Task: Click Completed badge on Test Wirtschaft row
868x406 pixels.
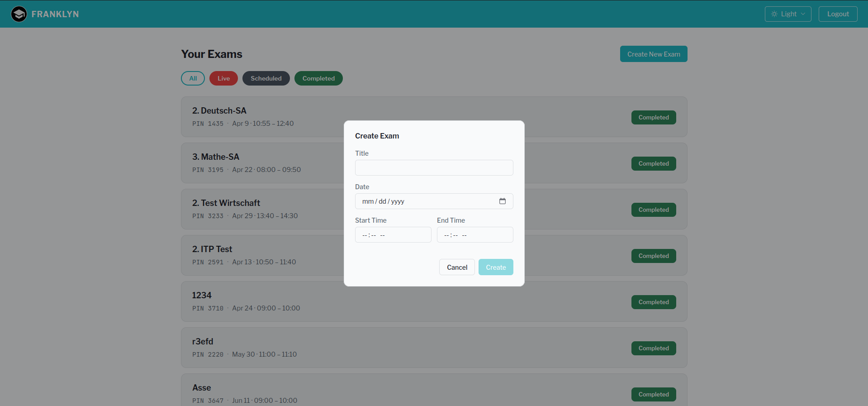Action: [x=654, y=210]
